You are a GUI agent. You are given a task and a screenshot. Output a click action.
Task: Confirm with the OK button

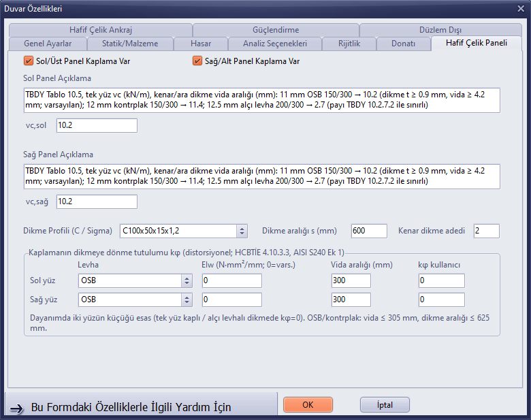(x=308, y=405)
